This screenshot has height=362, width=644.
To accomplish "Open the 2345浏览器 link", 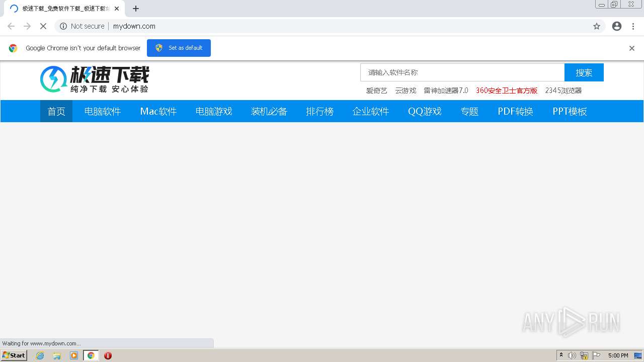I will tap(563, 90).
